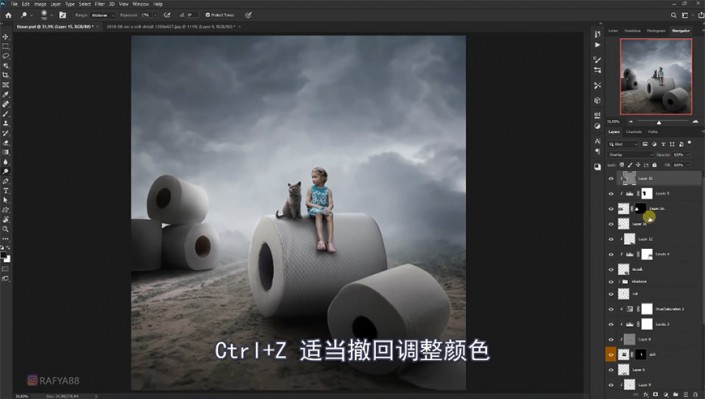Click the search icon at top right
Image resolution: width=705 pixels, height=399 pixels.
point(674,15)
